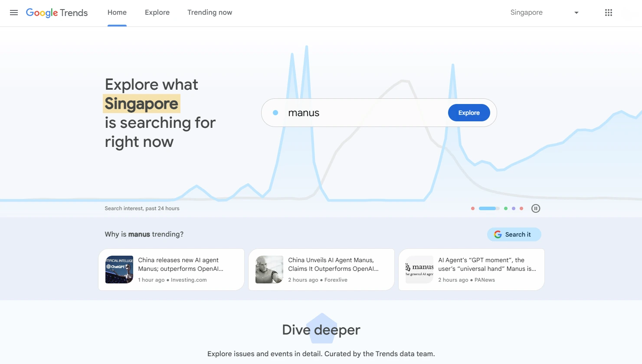Click 'Search interest, past 24 hours' label
642x364 pixels.
(x=142, y=208)
